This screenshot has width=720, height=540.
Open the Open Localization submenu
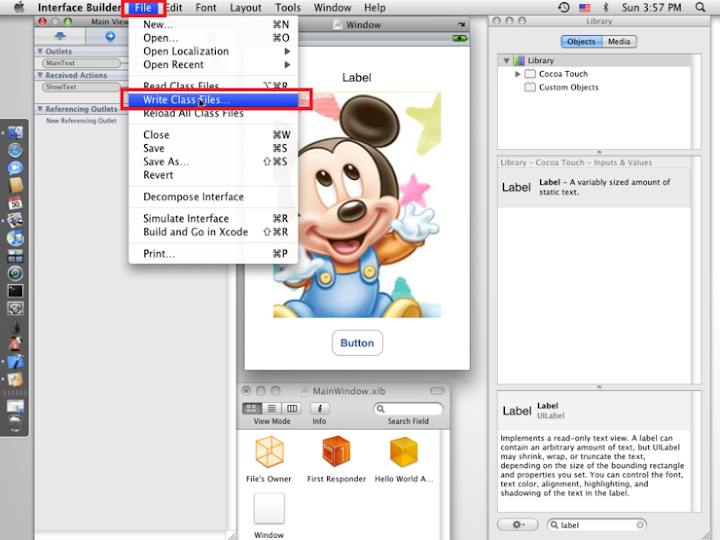point(214,51)
